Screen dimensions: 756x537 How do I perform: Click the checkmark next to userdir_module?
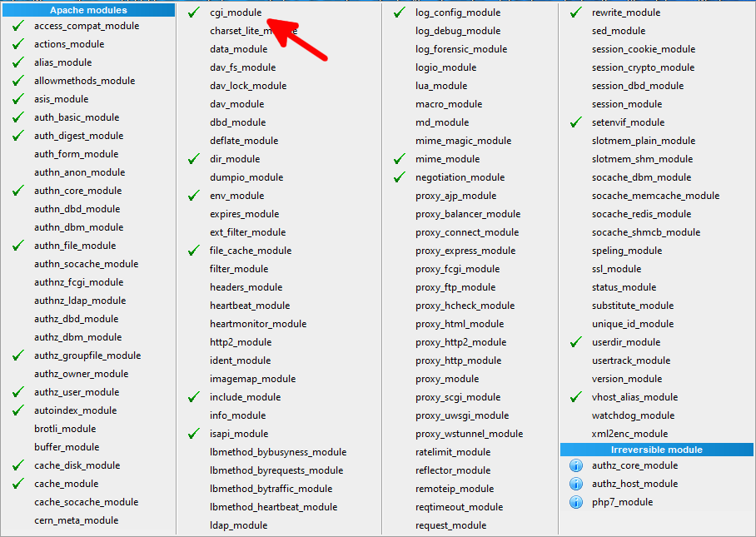tap(575, 342)
